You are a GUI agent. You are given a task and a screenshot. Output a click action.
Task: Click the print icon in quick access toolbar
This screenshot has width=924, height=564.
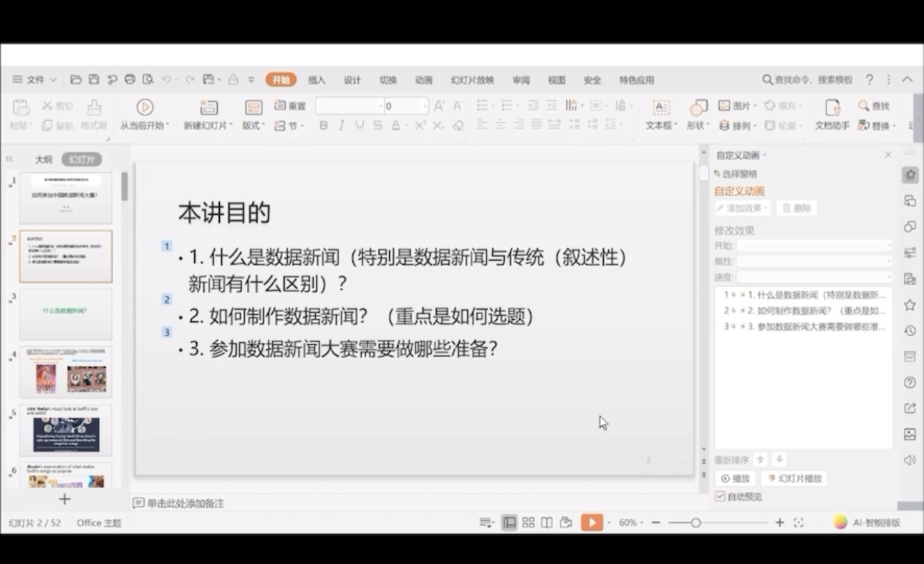[130, 79]
